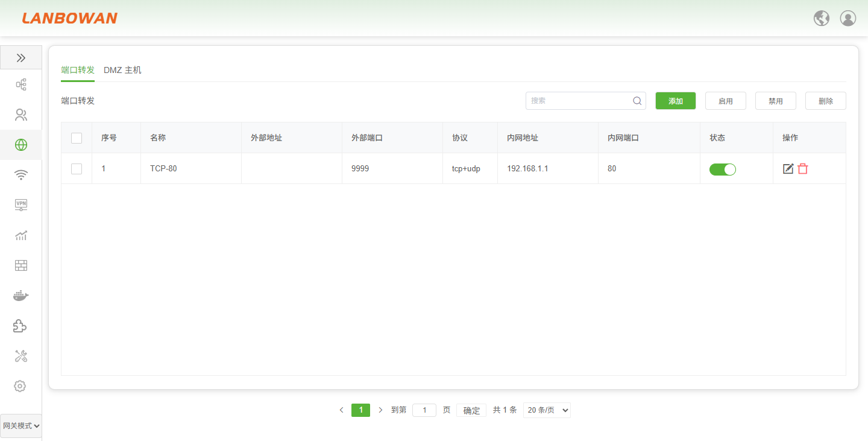Open the Wi-Fi wireless sidebar icon
Viewport: 868px width, 441px height.
21,175
